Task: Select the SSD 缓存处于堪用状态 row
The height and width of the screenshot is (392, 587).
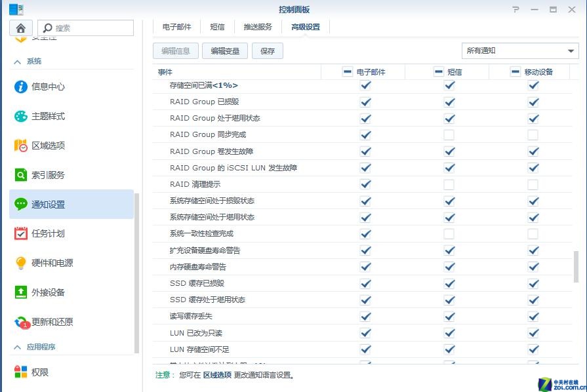Action: tap(363, 300)
